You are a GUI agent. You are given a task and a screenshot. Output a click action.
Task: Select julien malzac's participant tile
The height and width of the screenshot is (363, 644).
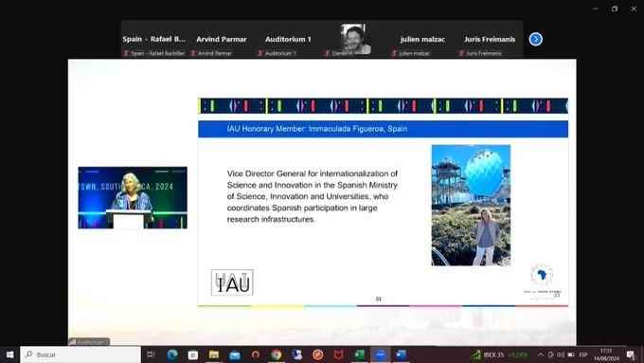(x=422, y=39)
